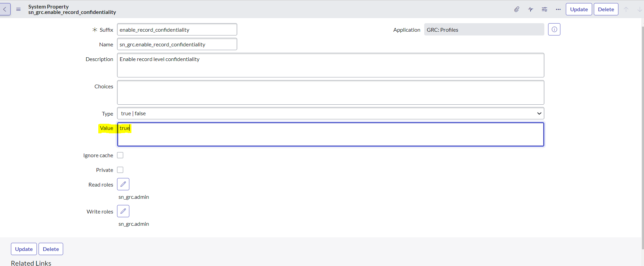Click Delete button in the header
Screen dimensions: 644x266
coord(606,9)
